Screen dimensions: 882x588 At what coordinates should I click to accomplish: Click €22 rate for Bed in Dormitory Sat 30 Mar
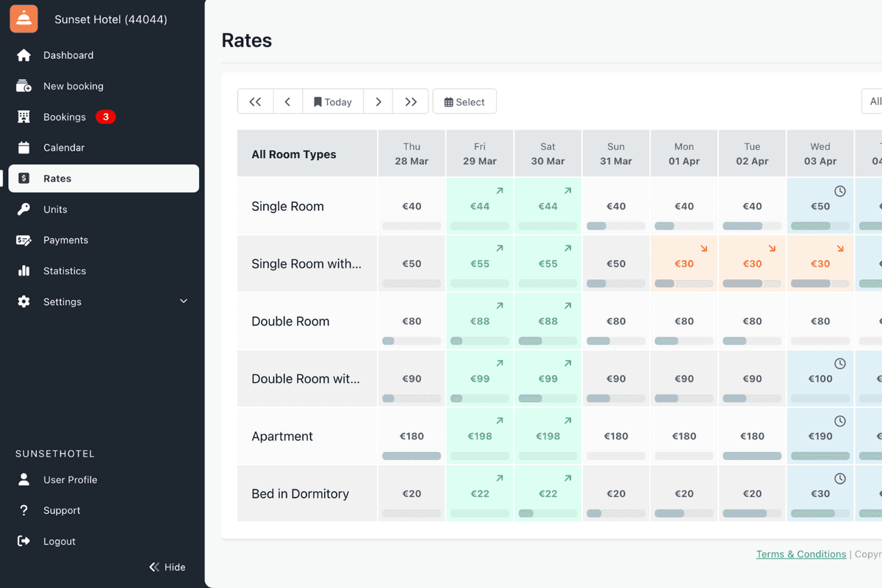coord(548,493)
